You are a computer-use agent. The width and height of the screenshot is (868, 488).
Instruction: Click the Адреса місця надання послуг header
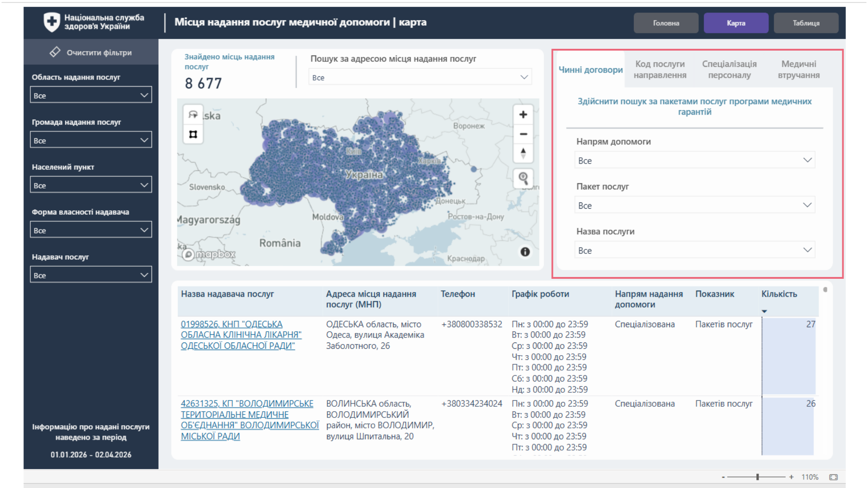[x=371, y=299]
